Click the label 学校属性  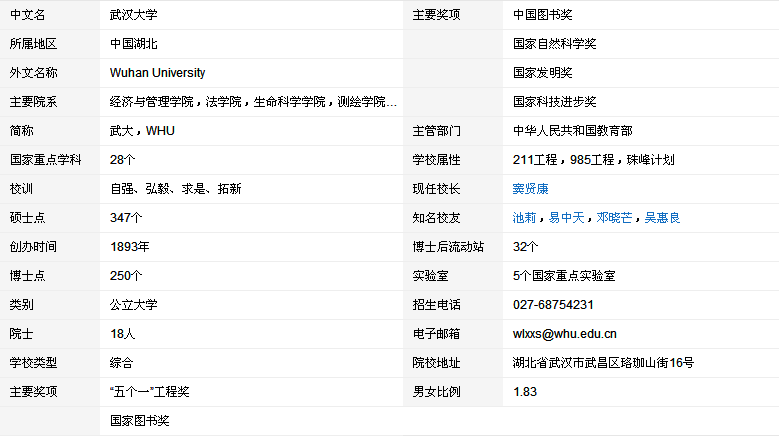[436, 159]
